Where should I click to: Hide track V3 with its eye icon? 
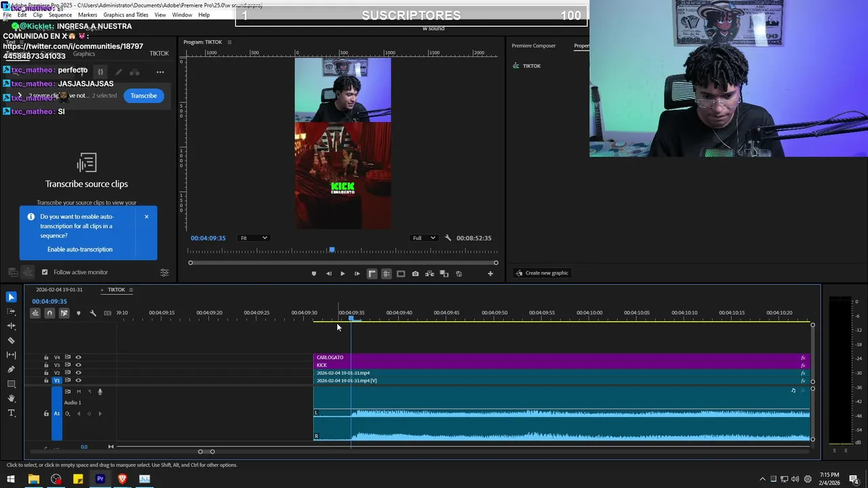tap(78, 365)
